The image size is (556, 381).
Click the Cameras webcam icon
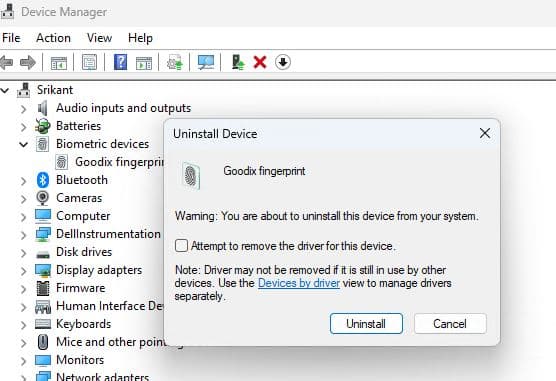pos(43,198)
